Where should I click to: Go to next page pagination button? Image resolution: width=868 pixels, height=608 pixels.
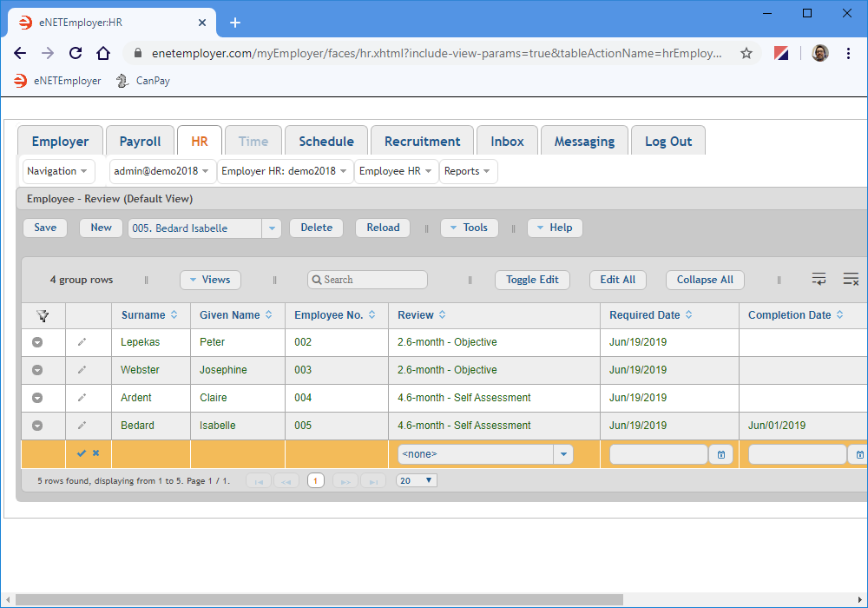tap(345, 480)
